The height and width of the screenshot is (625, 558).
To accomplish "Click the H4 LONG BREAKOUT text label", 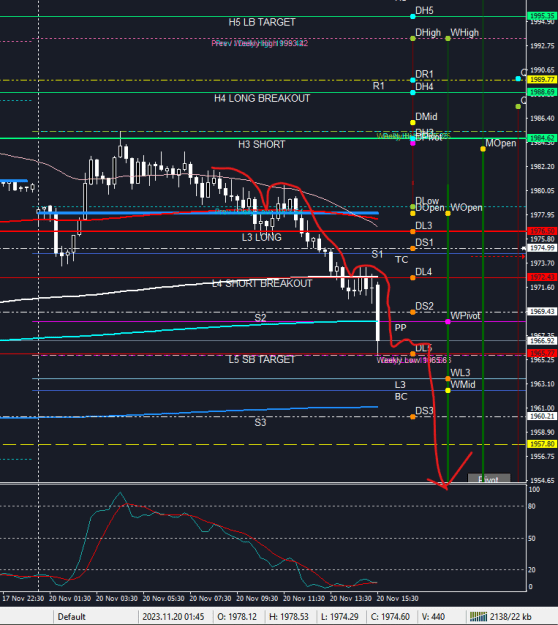I will click(262, 98).
